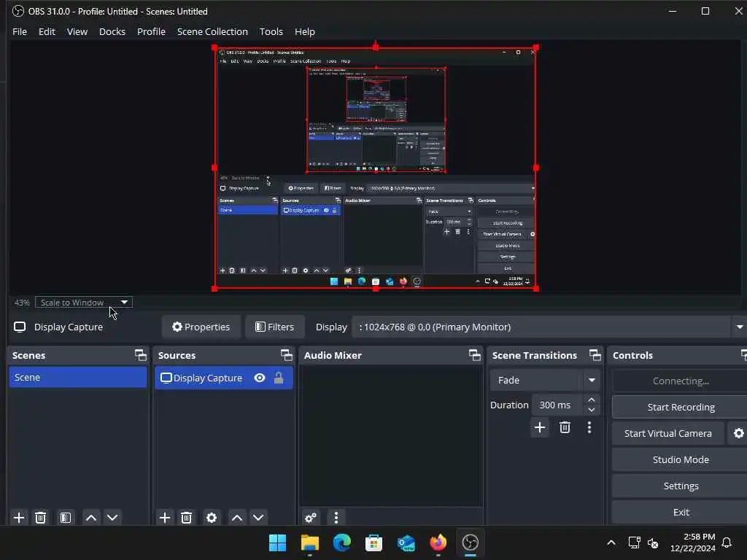Click the preview canvas capture image
The image size is (747, 560).
point(376,168)
